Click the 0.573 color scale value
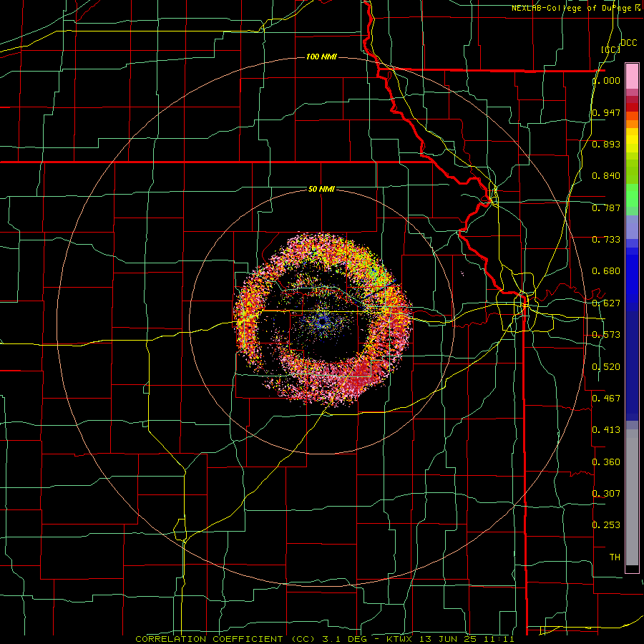 coord(606,335)
